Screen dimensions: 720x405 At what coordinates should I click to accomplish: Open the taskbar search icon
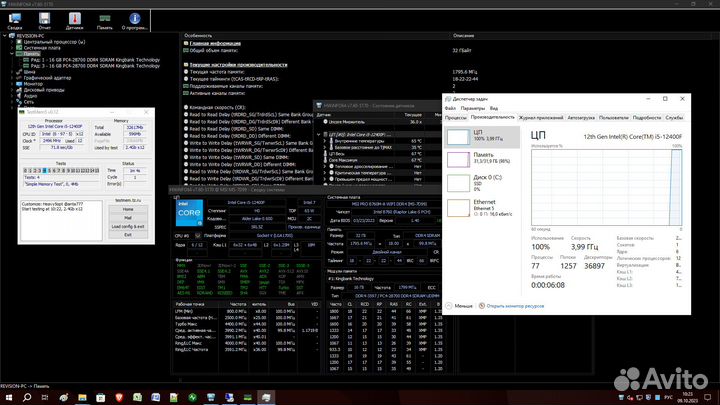pyautogui.click(x=27, y=397)
